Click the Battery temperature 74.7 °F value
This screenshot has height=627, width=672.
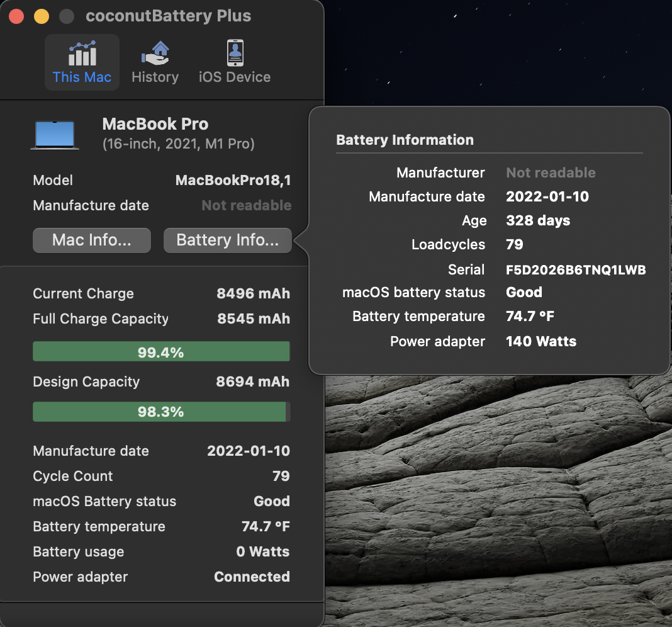point(527,316)
